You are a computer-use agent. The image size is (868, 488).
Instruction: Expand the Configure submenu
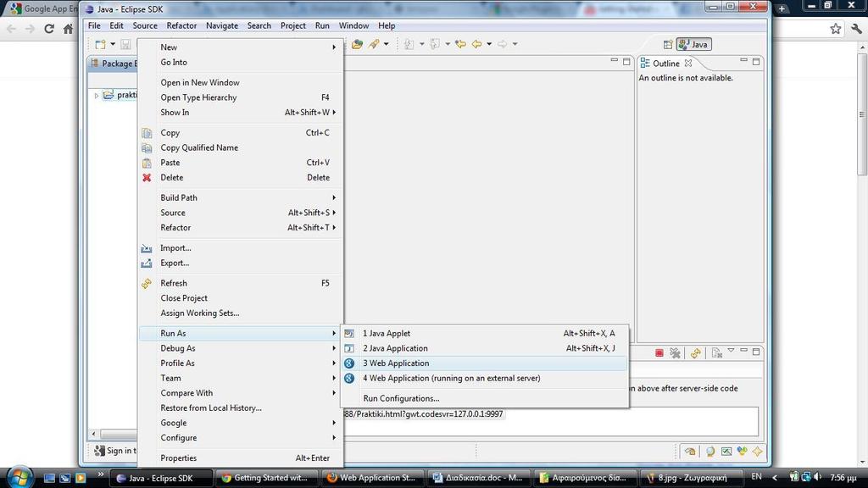coord(240,438)
